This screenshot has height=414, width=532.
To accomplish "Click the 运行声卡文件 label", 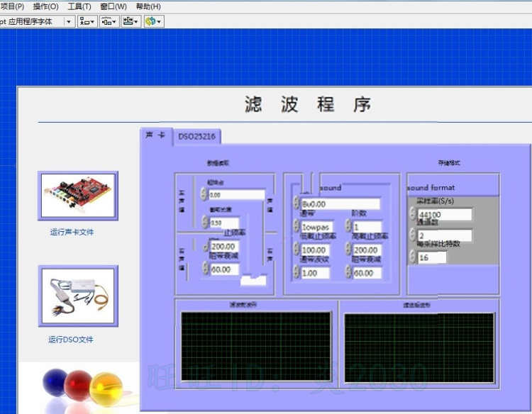I will click(x=72, y=233).
